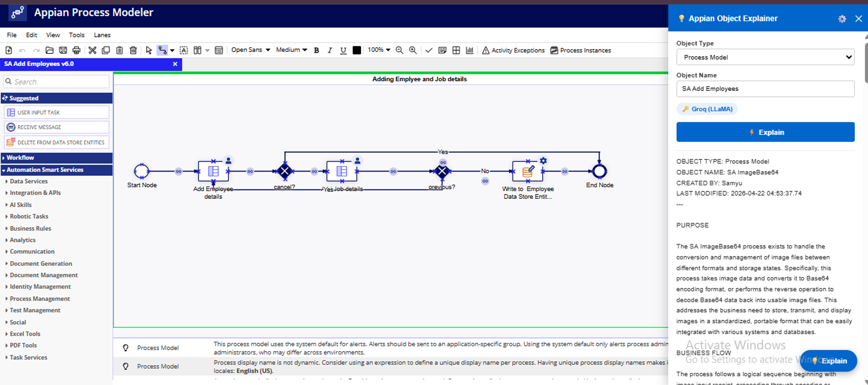Click the Cut scissors icon
The width and height of the screenshot is (868, 385).
tap(92, 50)
